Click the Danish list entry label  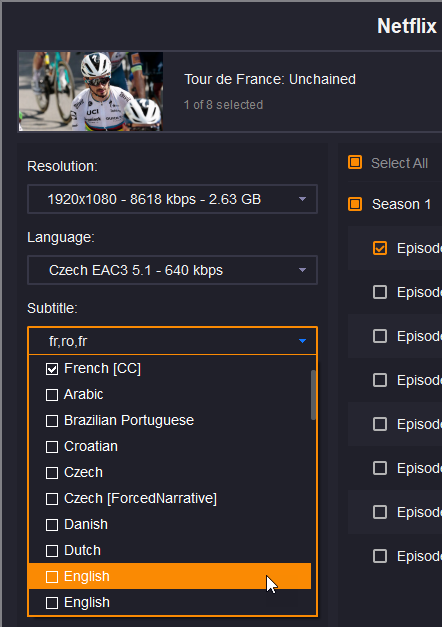(86, 524)
